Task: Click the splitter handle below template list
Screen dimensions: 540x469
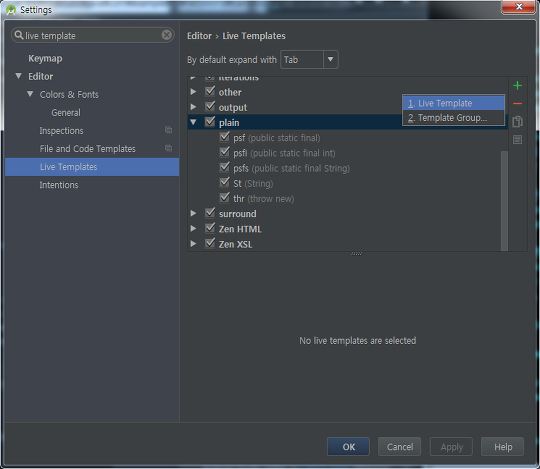Action: [x=356, y=254]
